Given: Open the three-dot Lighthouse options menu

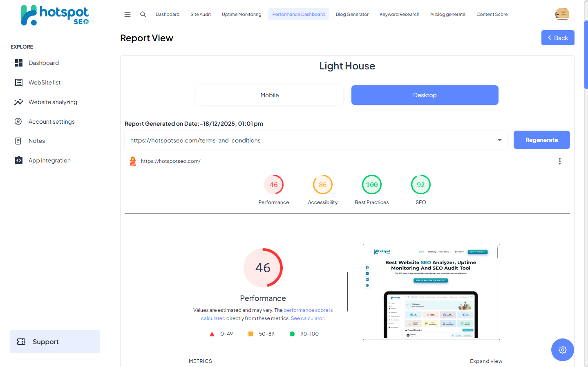Looking at the screenshot, I should (559, 161).
